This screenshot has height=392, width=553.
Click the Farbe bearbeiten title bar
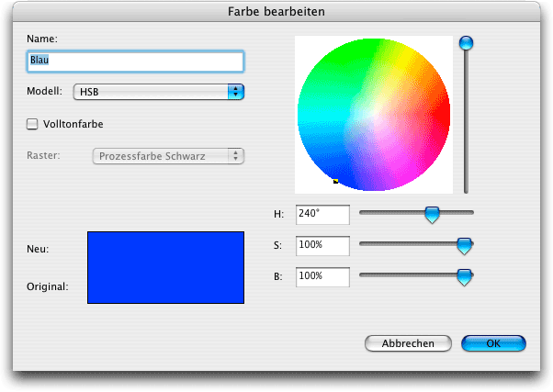(x=276, y=12)
